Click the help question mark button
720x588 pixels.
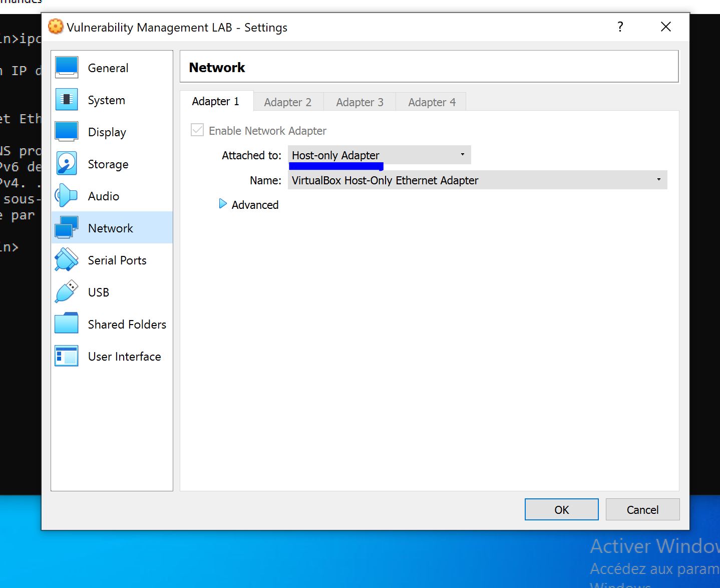[620, 27]
